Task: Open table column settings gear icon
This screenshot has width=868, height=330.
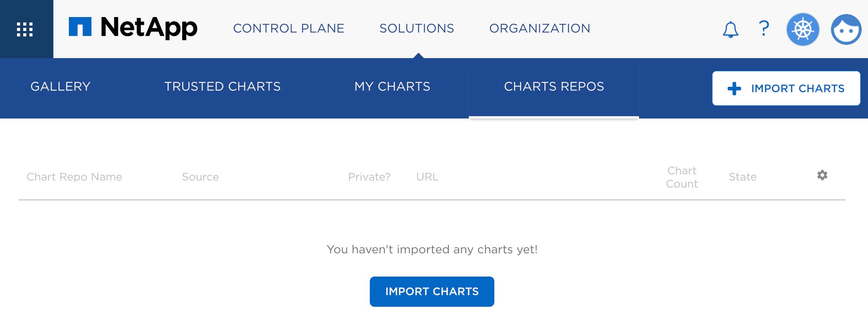Action: (x=822, y=175)
